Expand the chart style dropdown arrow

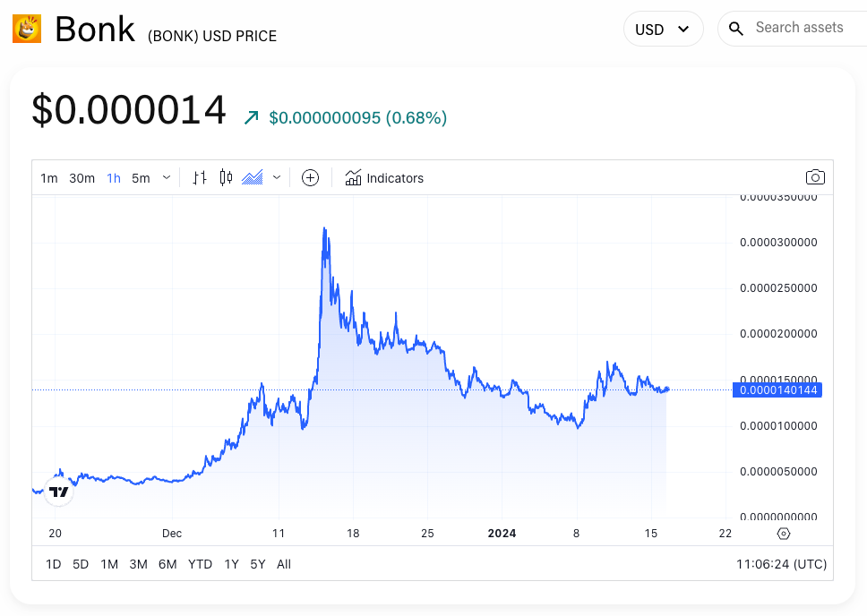(x=277, y=178)
